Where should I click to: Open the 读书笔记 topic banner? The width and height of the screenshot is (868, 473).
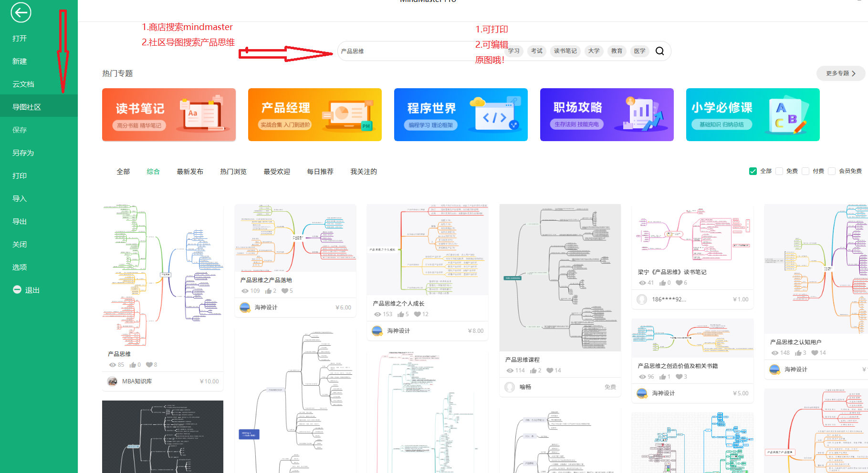pos(169,114)
